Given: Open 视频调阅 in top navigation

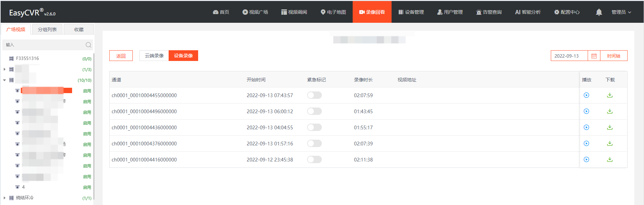Looking at the screenshot, I should pos(294,12).
